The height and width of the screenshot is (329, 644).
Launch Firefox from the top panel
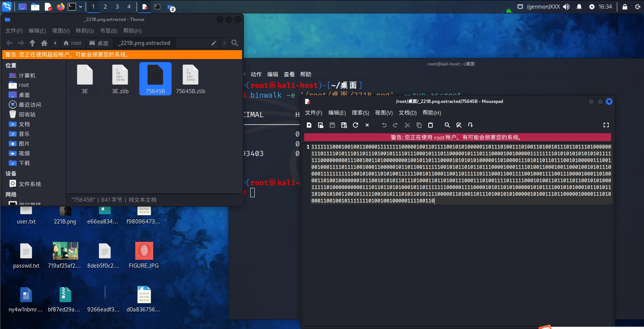point(61,6)
